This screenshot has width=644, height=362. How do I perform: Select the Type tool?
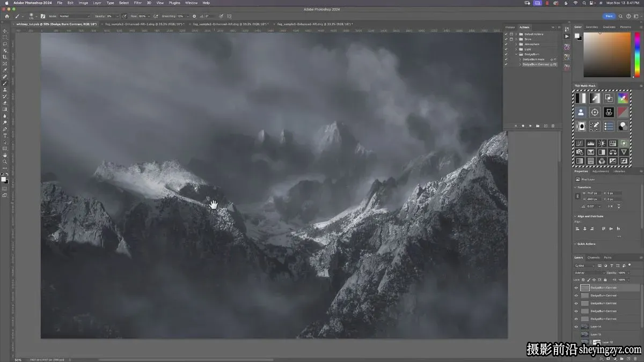(x=5, y=136)
